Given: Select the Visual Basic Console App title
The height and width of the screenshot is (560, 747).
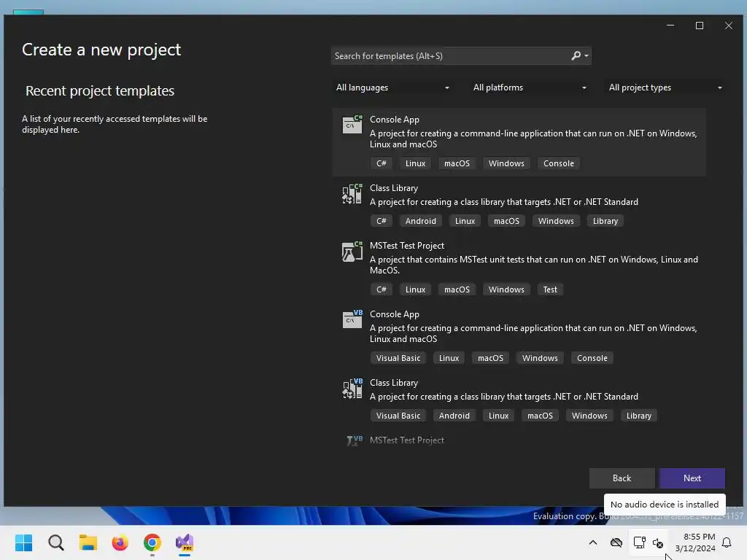Looking at the screenshot, I should [395, 314].
